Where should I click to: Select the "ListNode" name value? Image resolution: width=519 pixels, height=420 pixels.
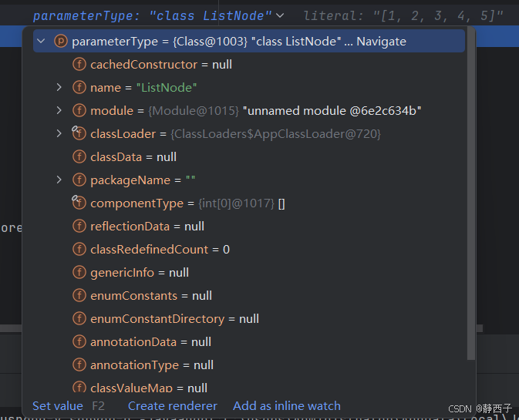pos(167,88)
